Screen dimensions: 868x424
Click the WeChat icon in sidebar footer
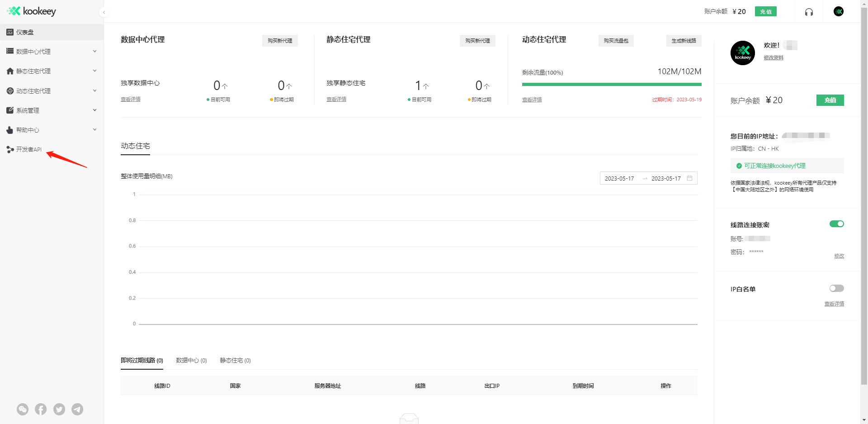[23, 409]
